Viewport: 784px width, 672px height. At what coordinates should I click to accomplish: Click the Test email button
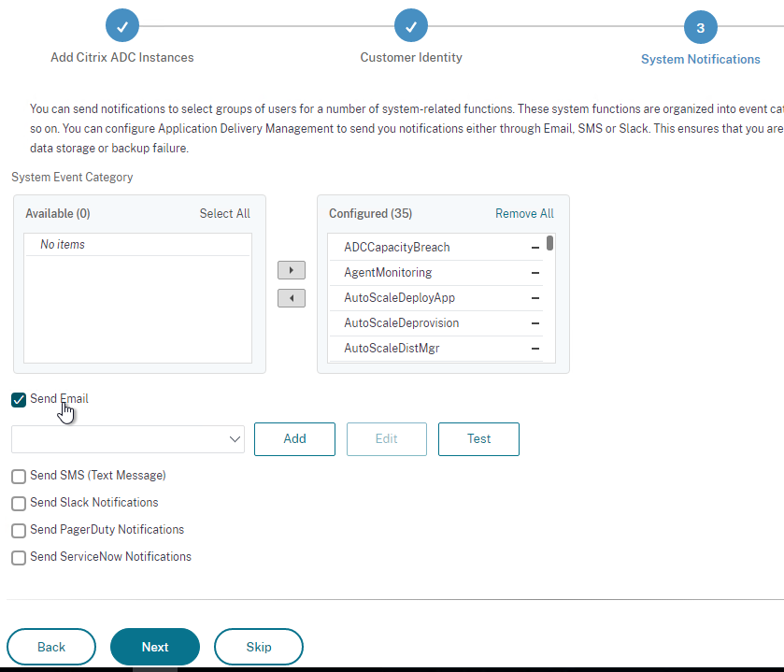coord(478,439)
